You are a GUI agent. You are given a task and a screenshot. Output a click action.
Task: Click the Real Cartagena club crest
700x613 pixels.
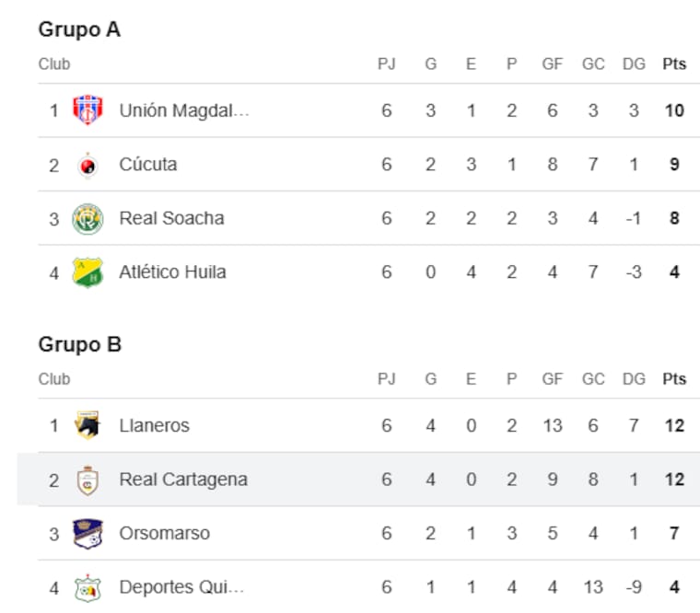click(87, 480)
